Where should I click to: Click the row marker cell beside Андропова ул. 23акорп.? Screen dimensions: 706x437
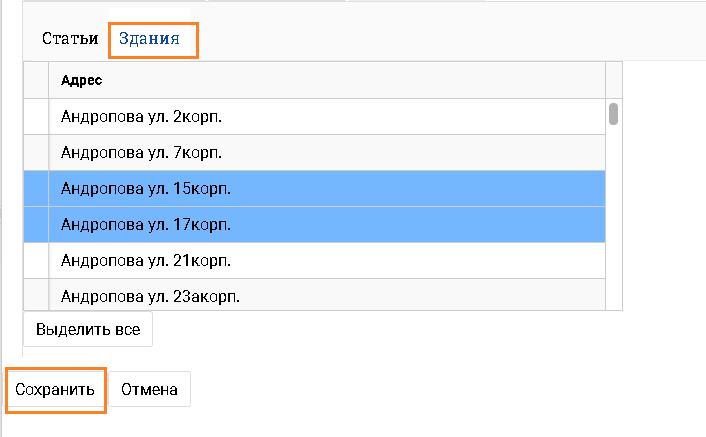coord(36,295)
